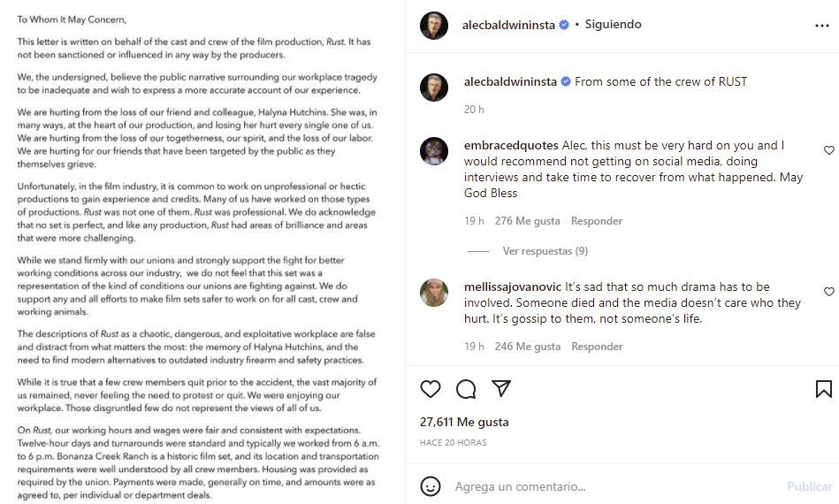
Task: Open mellissajovanovic profile avatar
Action: click(x=434, y=294)
